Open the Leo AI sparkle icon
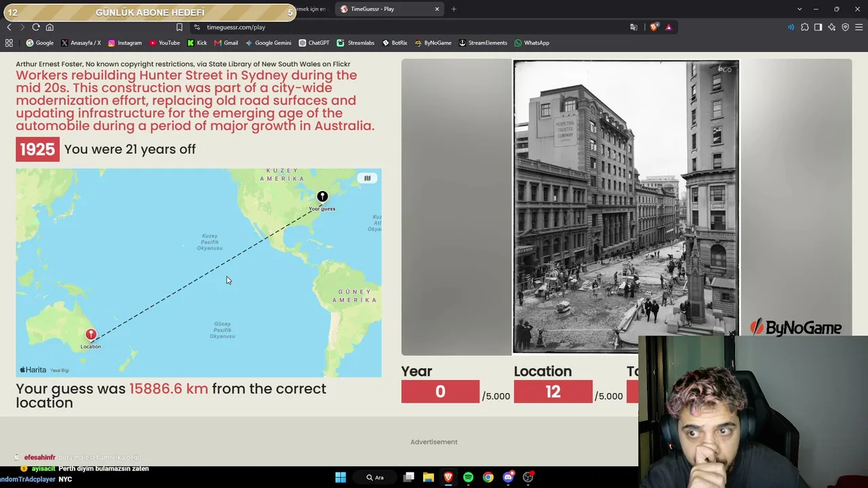 point(832,27)
